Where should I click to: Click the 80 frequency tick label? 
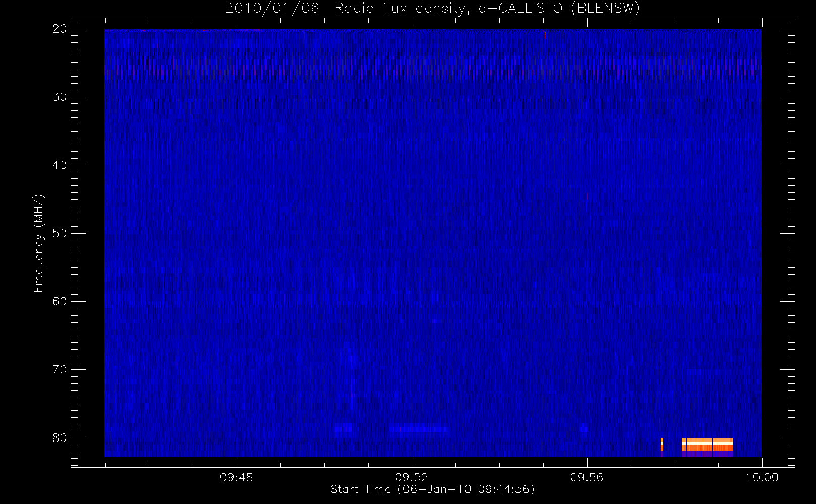click(x=60, y=438)
